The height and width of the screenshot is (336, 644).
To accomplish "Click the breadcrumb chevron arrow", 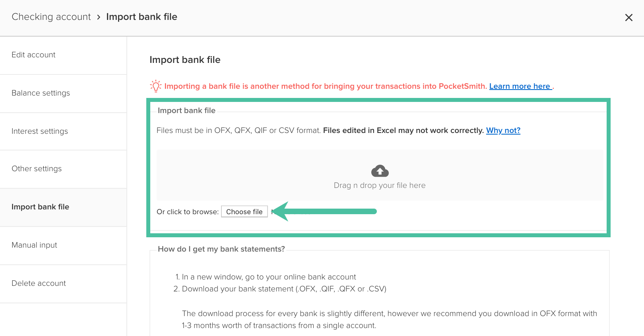I will (99, 17).
